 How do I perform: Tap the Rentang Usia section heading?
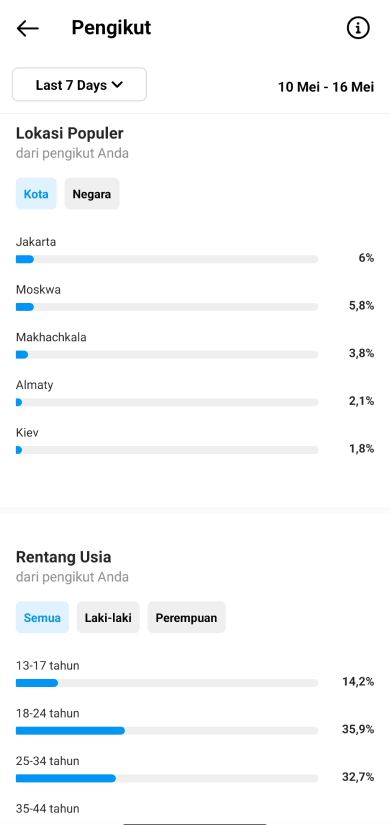coord(63,557)
